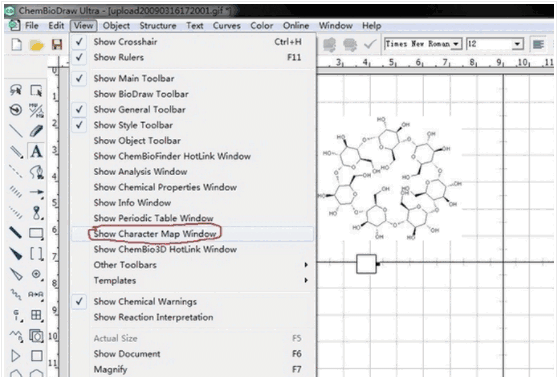Click the Open folder toolbar icon
Screen dimensions: 557x377
[36, 45]
